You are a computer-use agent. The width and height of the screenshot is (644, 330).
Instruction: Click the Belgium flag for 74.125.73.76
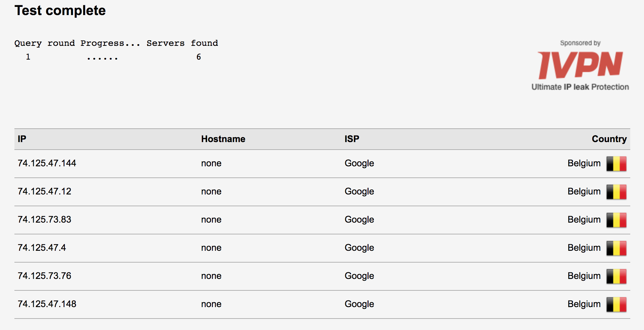pyautogui.click(x=616, y=276)
